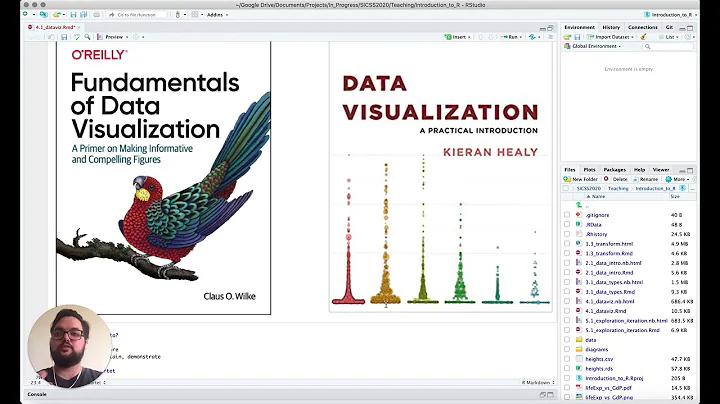The height and width of the screenshot is (404, 720).
Task: Check the .gitignore file checkbox
Action: coord(567,215)
